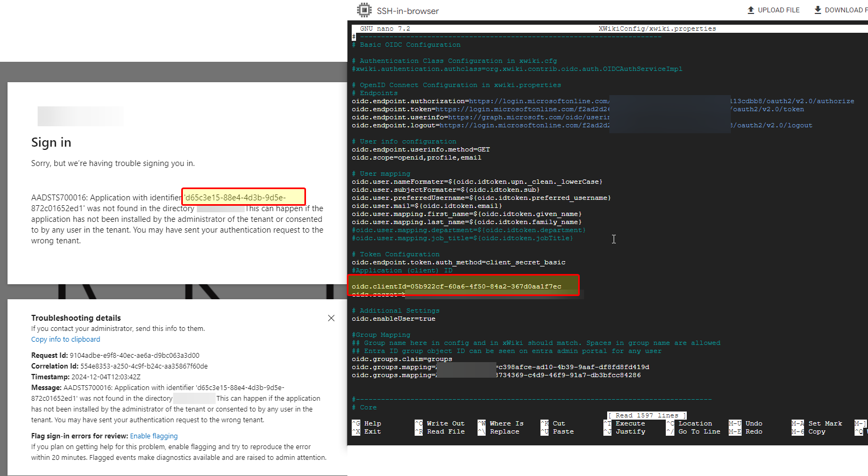Click the xwiki.authentication.authclass commented line
Screen dimensions: 868x476
[517, 69]
